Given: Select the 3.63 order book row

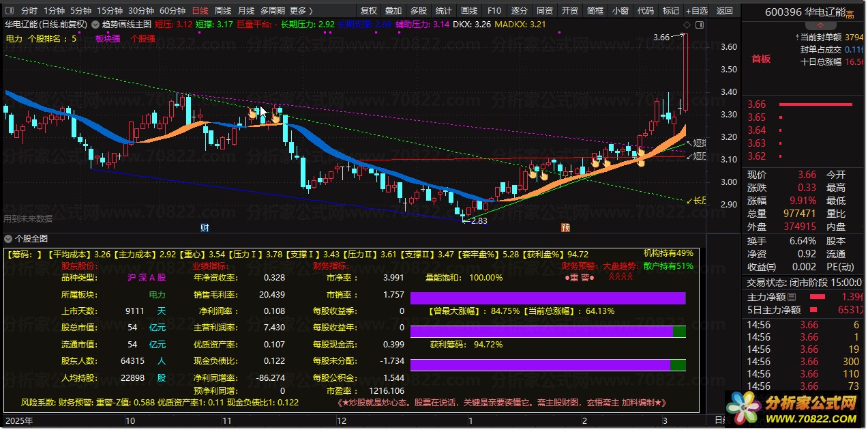Looking at the screenshot, I should tap(803, 143).
